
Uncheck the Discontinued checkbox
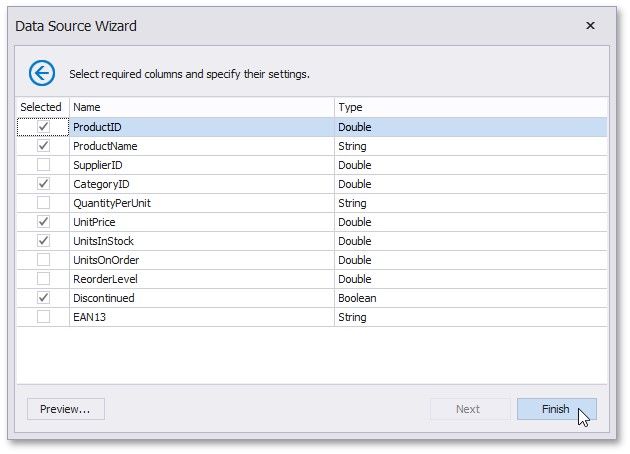click(43, 298)
